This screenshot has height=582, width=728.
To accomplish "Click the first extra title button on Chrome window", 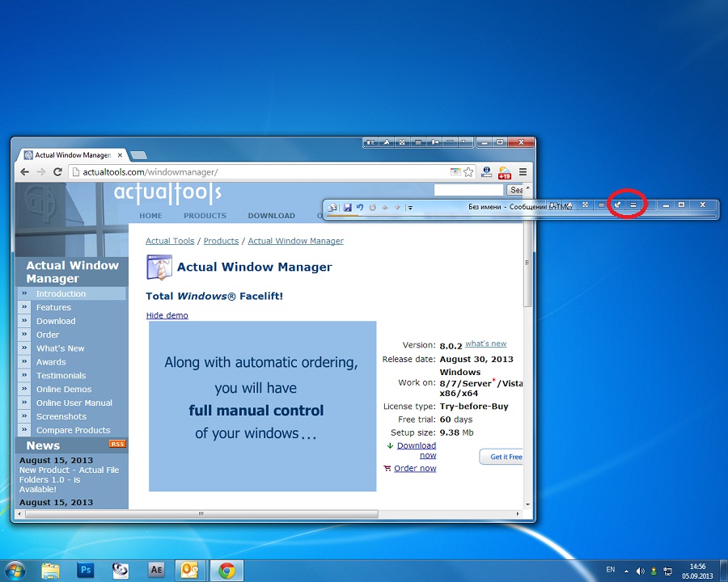I will (x=370, y=142).
